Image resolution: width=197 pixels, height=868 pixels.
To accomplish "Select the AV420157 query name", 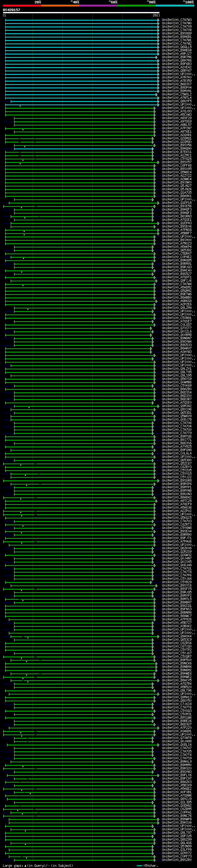I will point(11,10).
